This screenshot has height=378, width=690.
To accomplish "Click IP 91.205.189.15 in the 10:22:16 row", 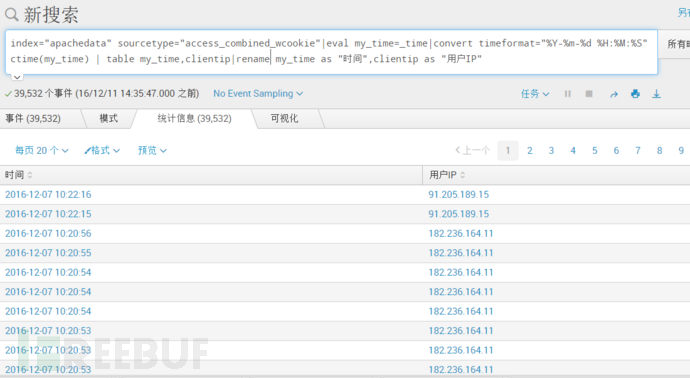I will point(459,195).
